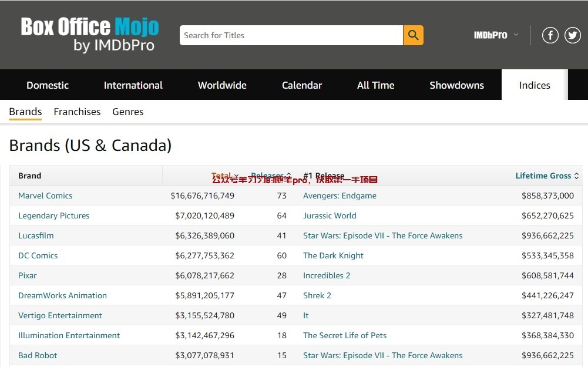588x367 pixels.
Task: Sort table by Lifetime Gross column
Action: click(546, 176)
